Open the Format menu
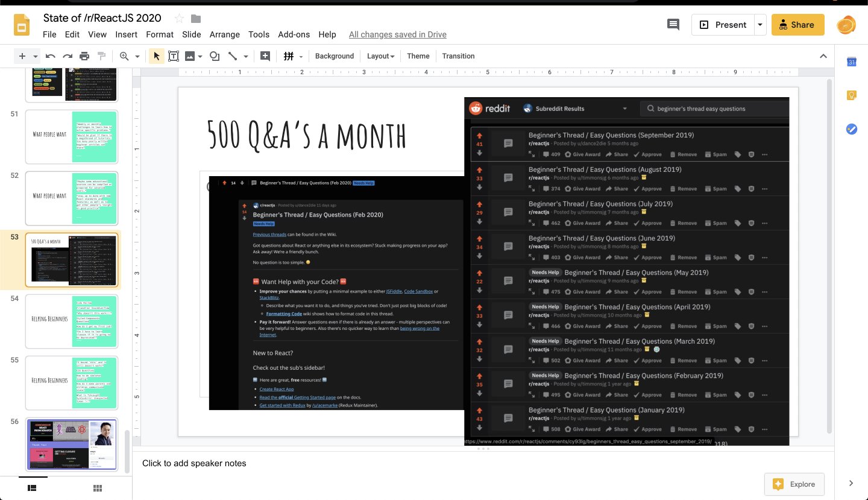This screenshot has height=500, width=868. 160,34
